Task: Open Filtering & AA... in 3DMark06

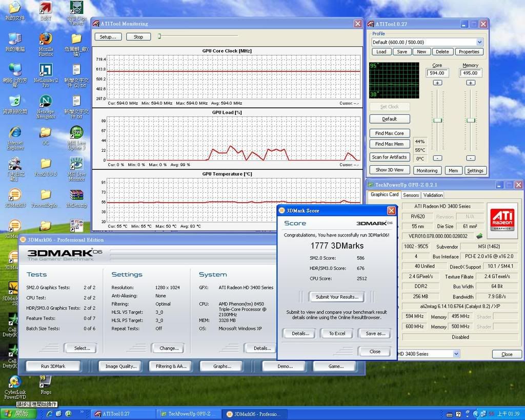Action: [171, 366]
